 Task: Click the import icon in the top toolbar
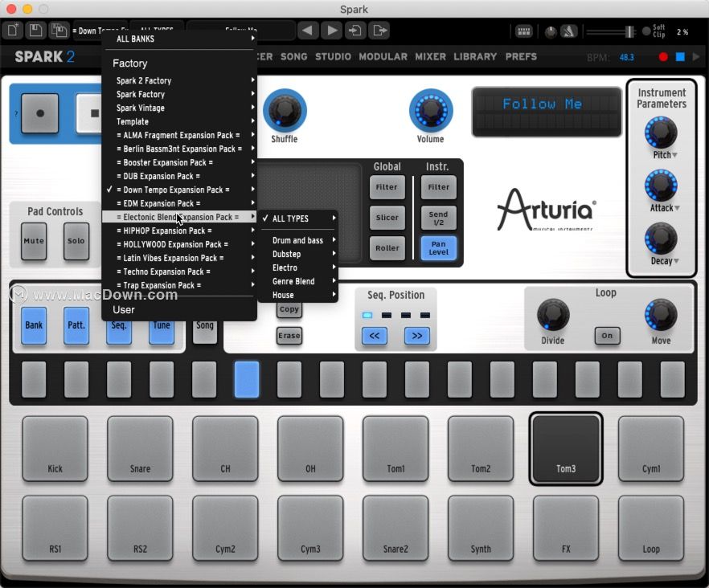[x=355, y=31]
